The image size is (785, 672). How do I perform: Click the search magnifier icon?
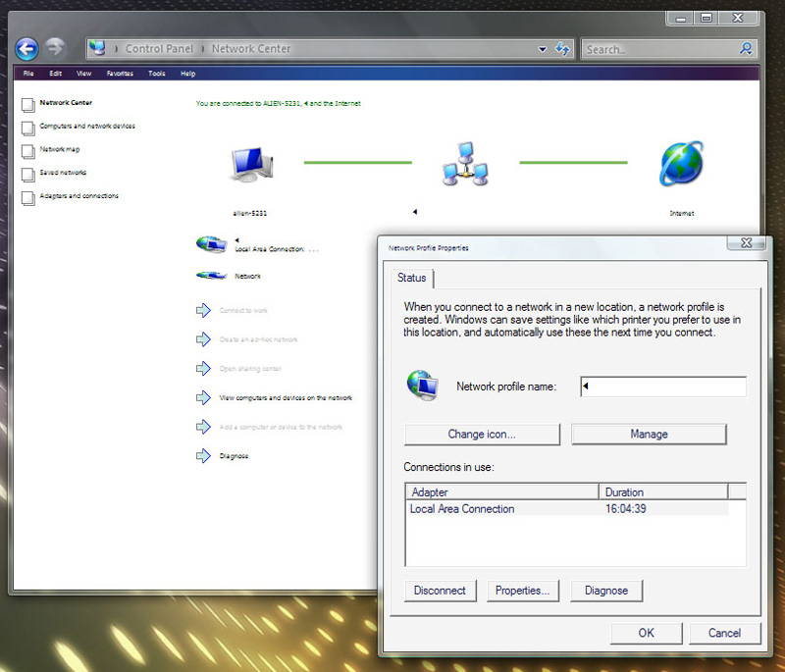click(747, 48)
